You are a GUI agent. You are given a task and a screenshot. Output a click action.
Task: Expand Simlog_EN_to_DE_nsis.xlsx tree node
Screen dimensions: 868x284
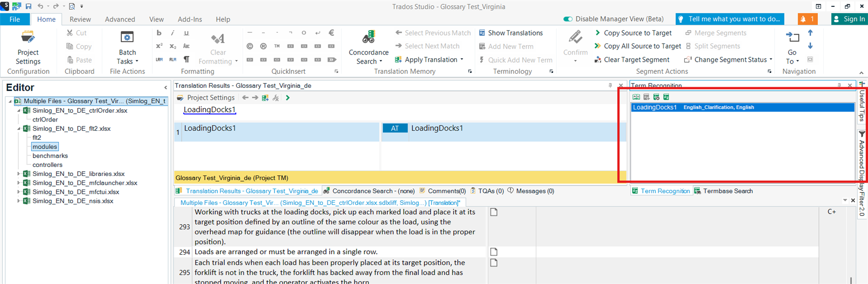tap(19, 201)
